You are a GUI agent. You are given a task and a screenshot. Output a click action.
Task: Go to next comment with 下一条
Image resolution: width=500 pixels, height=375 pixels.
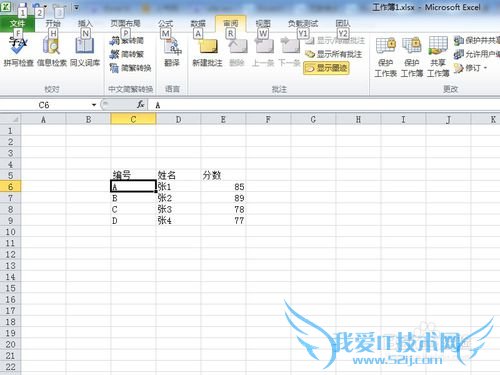pos(289,52)
